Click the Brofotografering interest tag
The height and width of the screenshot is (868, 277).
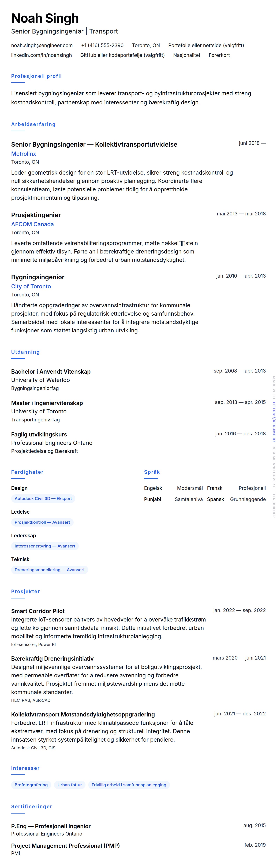point(31,785)
